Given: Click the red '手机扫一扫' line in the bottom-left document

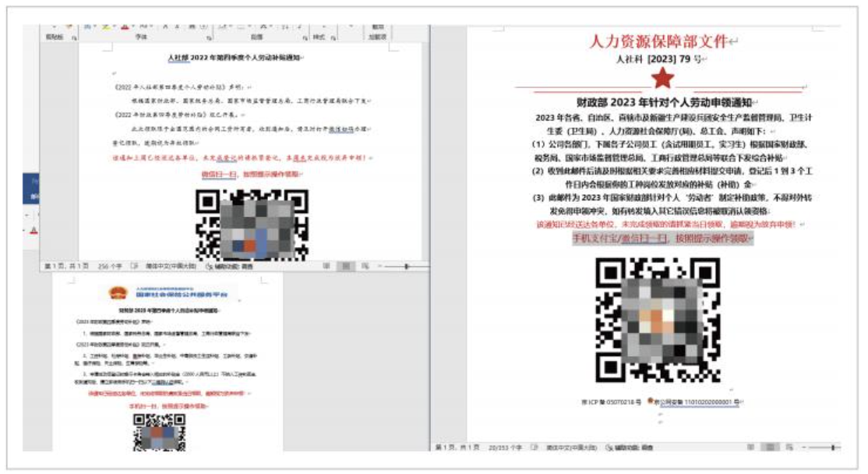Looking at the screenshot, I should [168, 406].
